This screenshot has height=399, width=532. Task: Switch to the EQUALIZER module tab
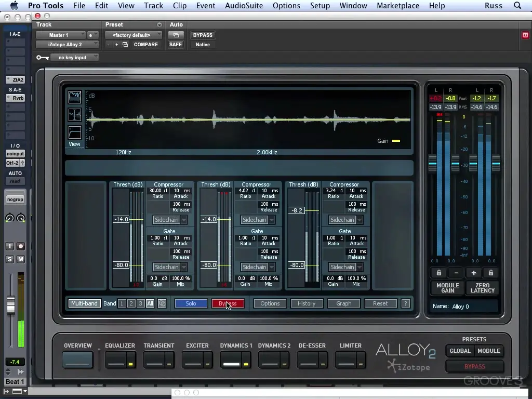click(120, 360)
